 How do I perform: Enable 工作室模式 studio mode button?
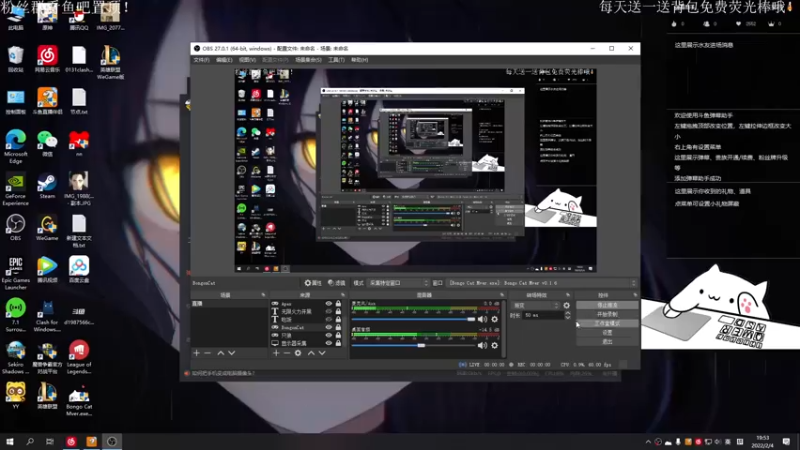[607, 323]
